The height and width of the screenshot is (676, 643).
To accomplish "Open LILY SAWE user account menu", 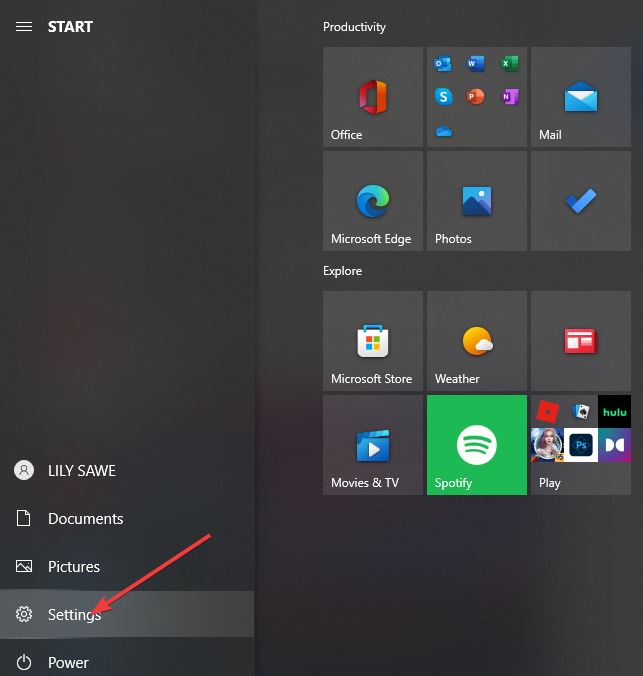I will 127,470.
